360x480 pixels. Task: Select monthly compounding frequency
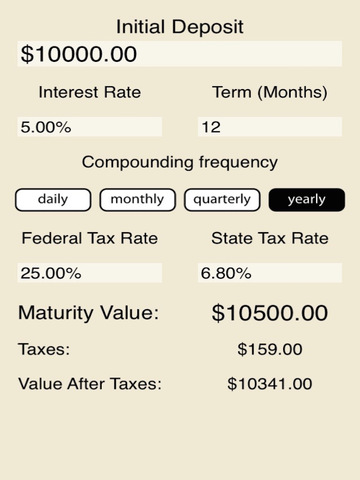click(x=137, y=200)
